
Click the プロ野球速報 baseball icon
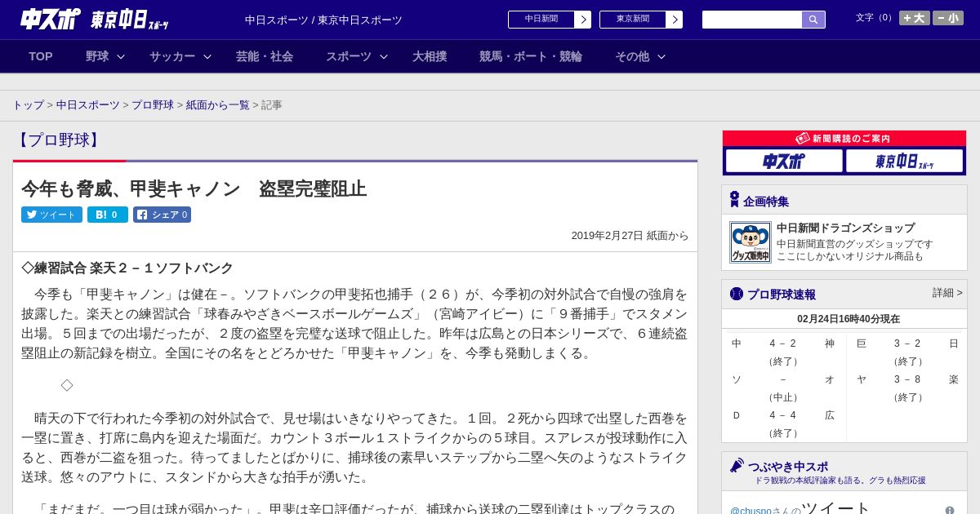[737, 294]
